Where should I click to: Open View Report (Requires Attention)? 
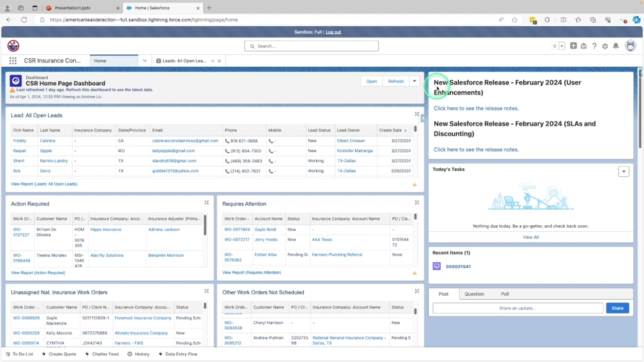coord(252,273)
